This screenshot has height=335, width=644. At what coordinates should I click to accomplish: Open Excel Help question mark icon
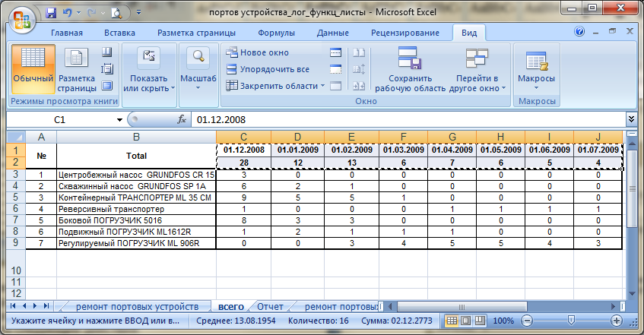(x=579, y=31)
